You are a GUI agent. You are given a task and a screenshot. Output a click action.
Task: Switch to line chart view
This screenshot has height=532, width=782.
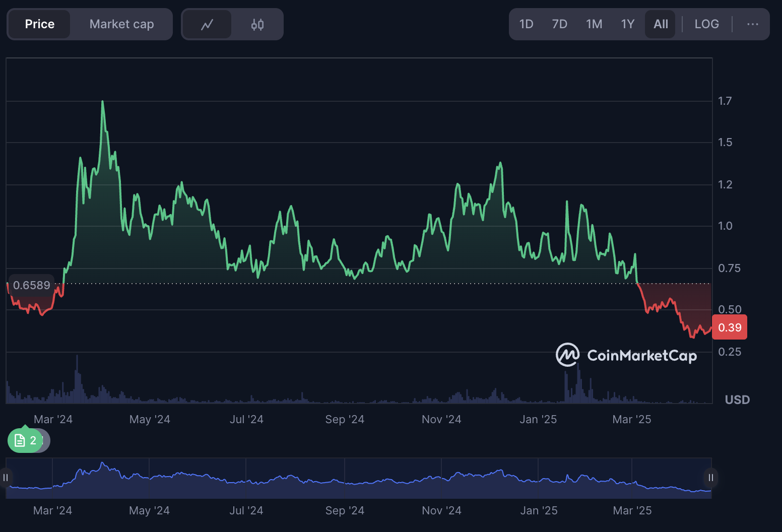[x=207, y=24]
